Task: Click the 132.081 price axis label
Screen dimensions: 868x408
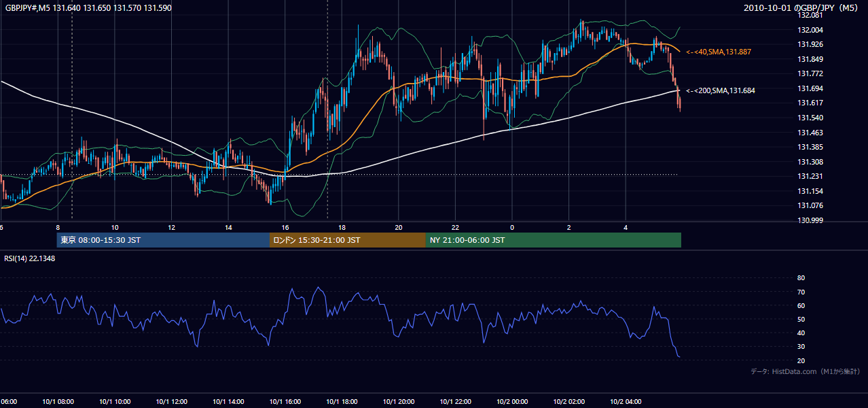Action: pos(810,15)
